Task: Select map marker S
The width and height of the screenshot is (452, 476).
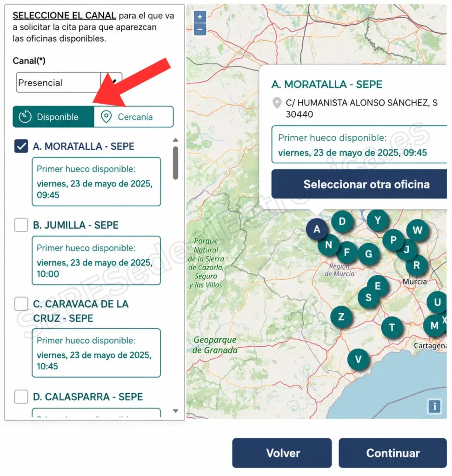Action: coord(368,297)
